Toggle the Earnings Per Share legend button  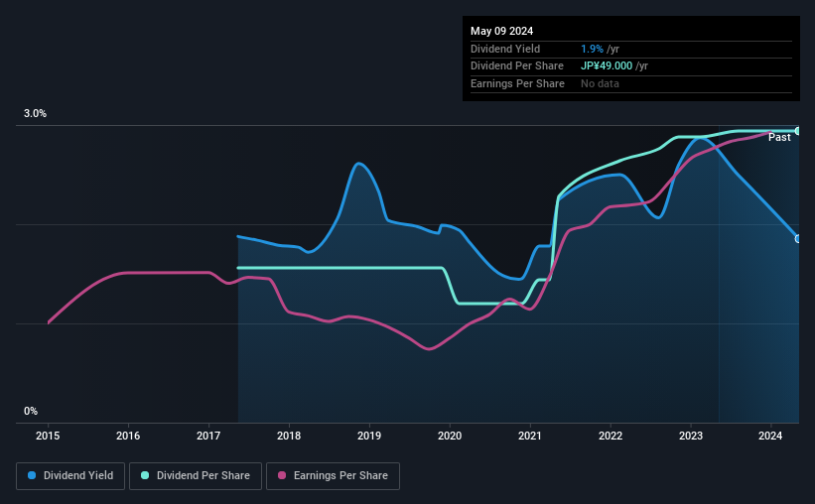[333, 476]
